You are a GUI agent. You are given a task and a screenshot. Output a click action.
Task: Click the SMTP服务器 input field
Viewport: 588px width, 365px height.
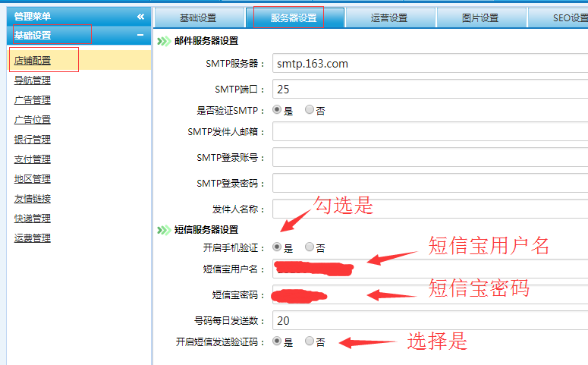click(429, 64)
